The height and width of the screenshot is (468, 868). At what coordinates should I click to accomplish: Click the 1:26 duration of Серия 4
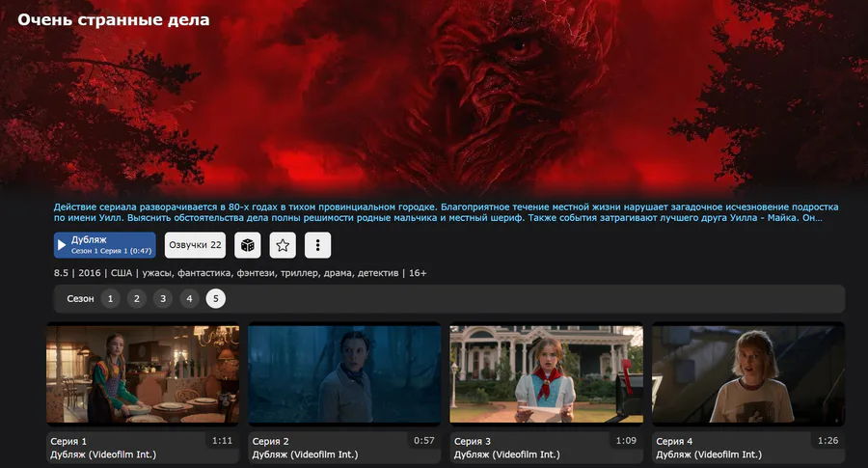[x=828, y=441]
